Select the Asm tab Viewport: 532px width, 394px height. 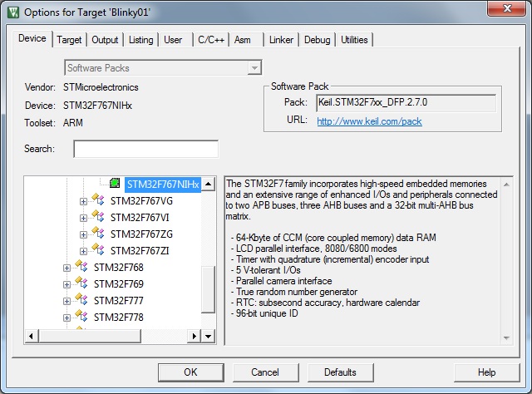[242, 40]
